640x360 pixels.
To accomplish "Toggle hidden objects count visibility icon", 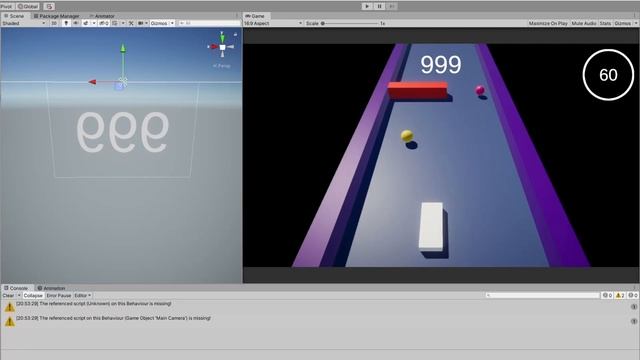I will [x=104, y=23].
